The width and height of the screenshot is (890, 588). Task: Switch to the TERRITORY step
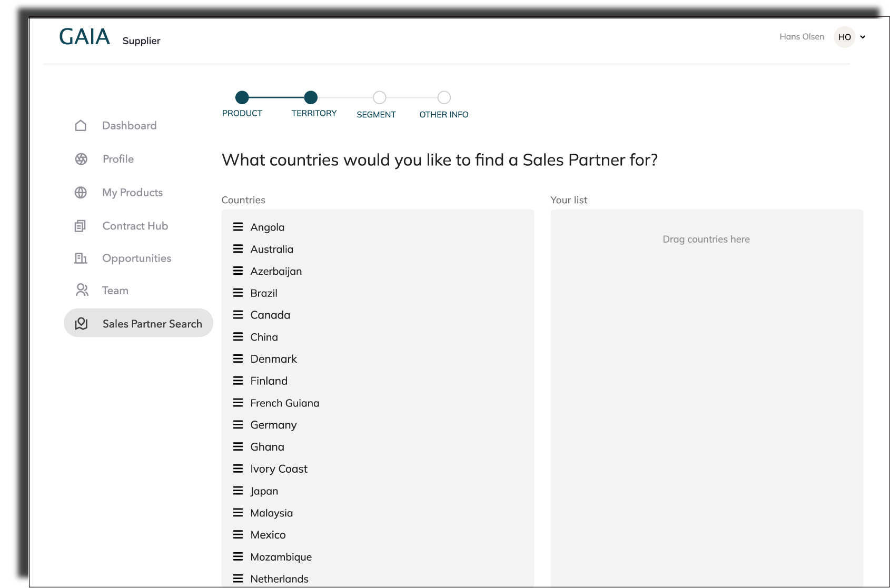[x=311, y=97]
